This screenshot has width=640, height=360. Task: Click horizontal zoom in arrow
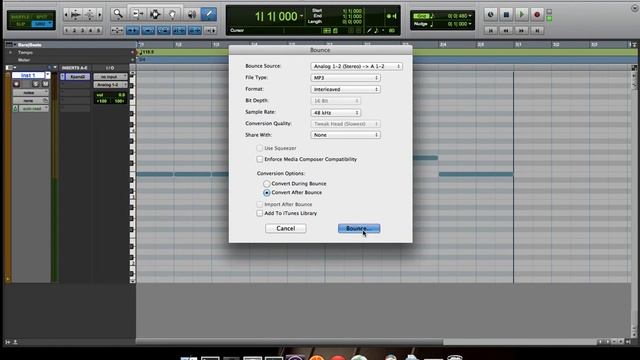(99, 15)
